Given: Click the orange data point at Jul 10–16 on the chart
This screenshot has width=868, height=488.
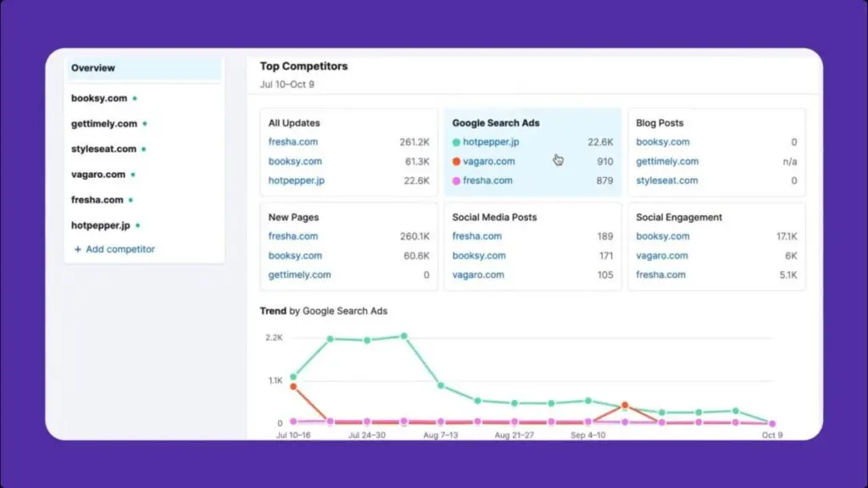Looking at the screenshot, I should click(293, 386).
